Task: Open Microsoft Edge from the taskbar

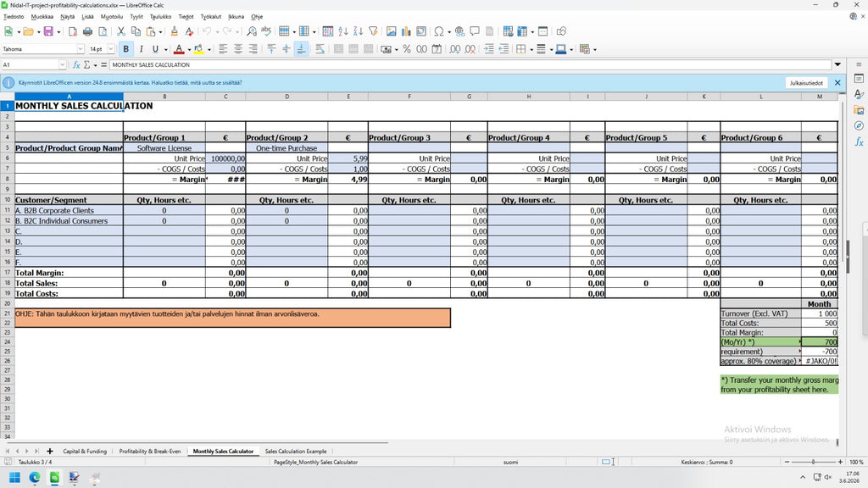Action: point(34,478)
